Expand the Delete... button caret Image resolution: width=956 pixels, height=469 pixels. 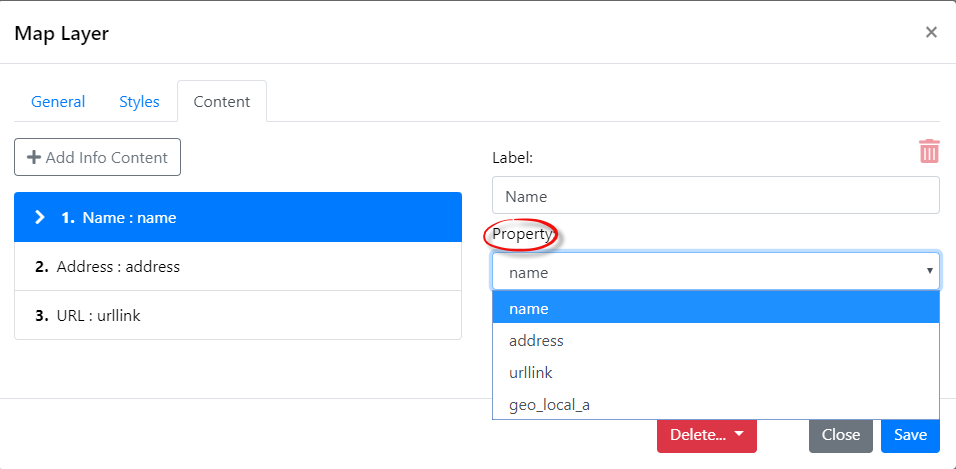(x=740, y=434)
